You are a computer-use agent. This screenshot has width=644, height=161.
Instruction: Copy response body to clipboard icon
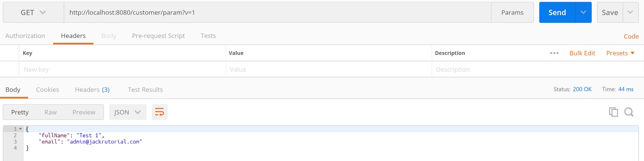coord(613,112)
